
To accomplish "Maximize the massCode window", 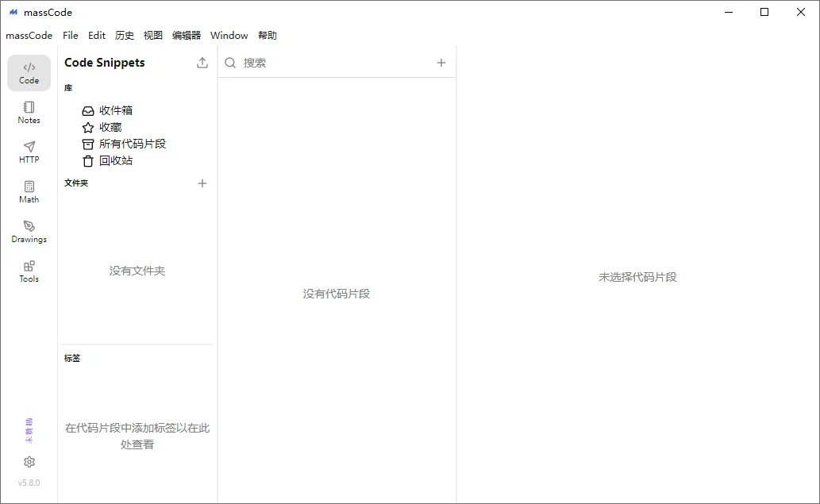I will click(x=764, y=12).
